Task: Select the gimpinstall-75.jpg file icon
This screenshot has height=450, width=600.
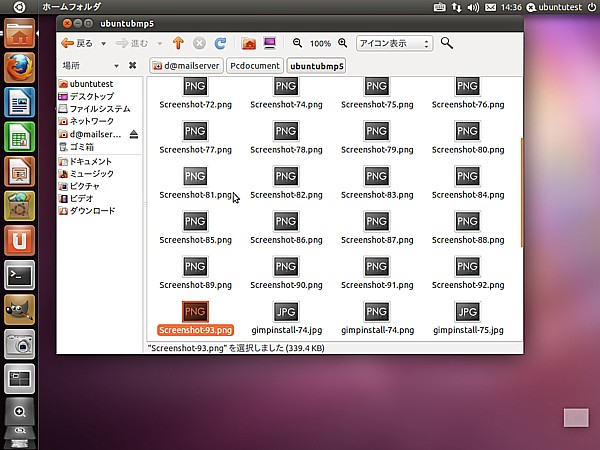Action: pos(467,311)
